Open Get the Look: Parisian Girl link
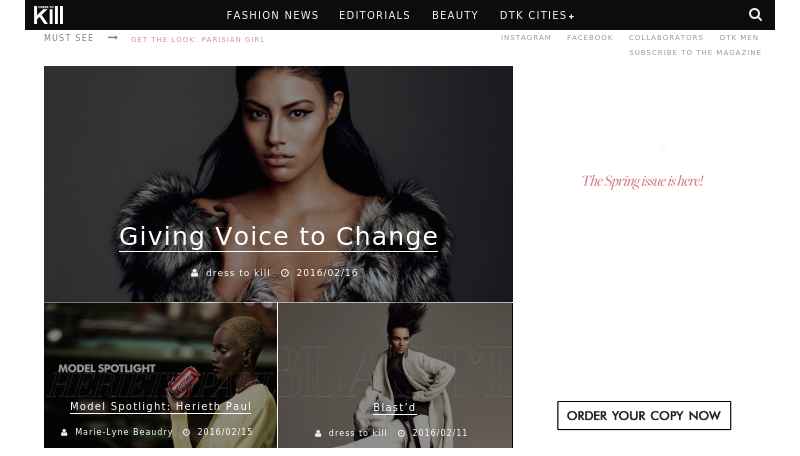Screen dimensions: 800x456 197,39
